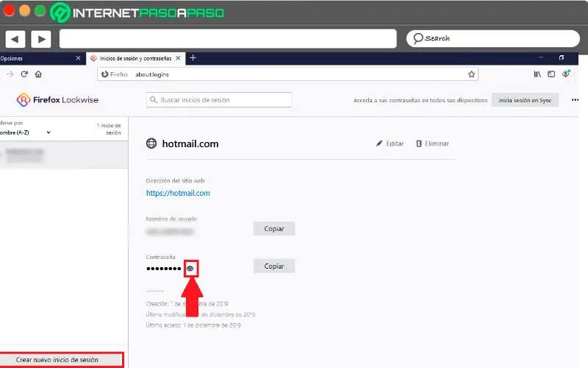Click the 'Acceda a sus contraseñas' text
Image resolution: width=588 pixels, height=368 pixels.
(420, 100)
